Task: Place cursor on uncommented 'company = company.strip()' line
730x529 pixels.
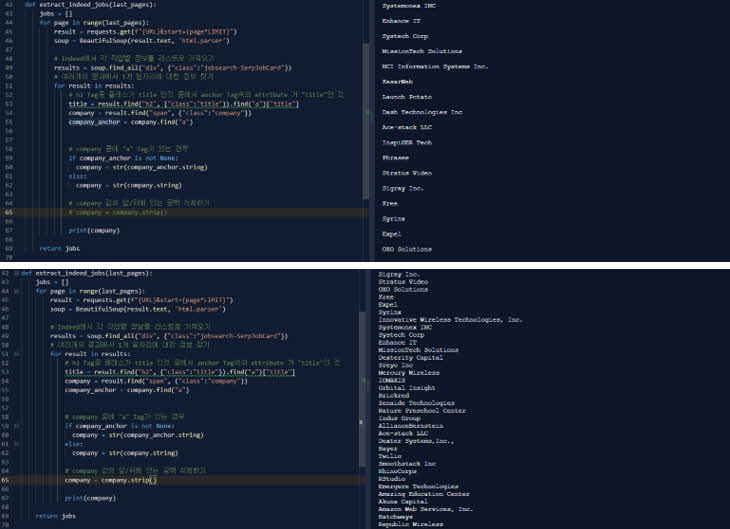Action: tap(111, 480)
